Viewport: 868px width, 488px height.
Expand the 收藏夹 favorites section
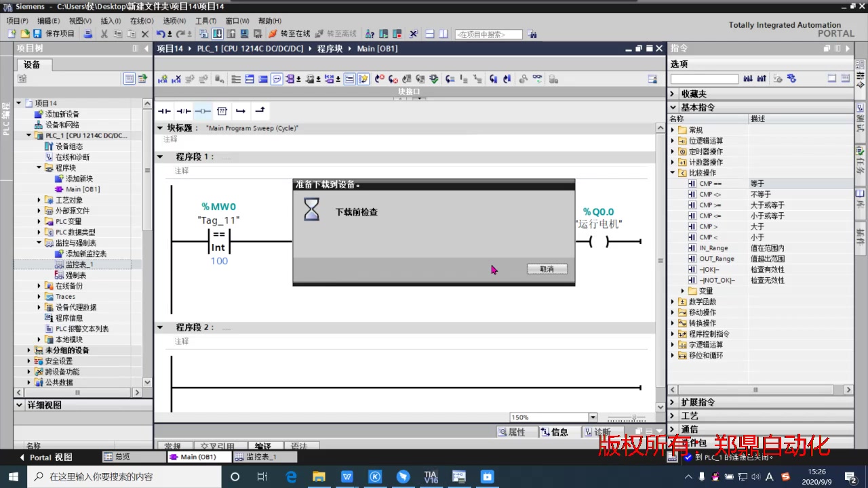click(x=673, y=94)
